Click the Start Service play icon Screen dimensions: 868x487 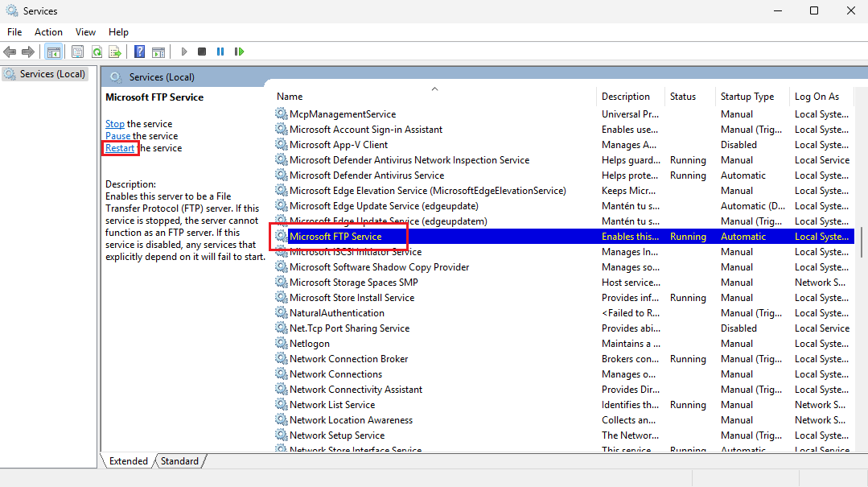[x=184, y=52]
